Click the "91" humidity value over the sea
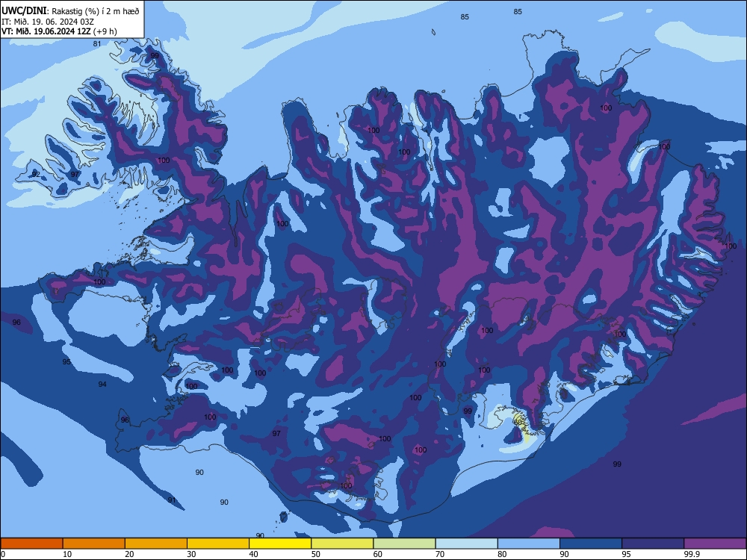 (172, 500)
